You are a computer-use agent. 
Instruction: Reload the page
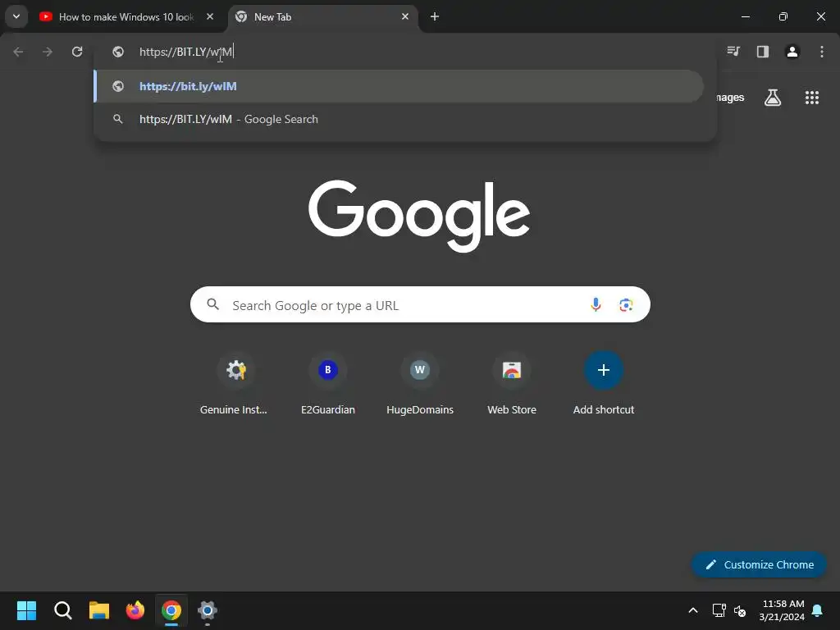77,52
